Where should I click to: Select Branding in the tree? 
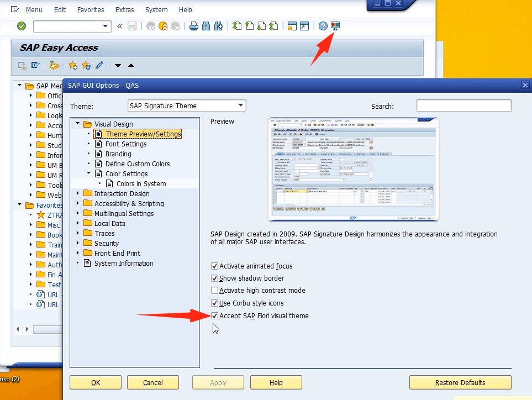118,154
